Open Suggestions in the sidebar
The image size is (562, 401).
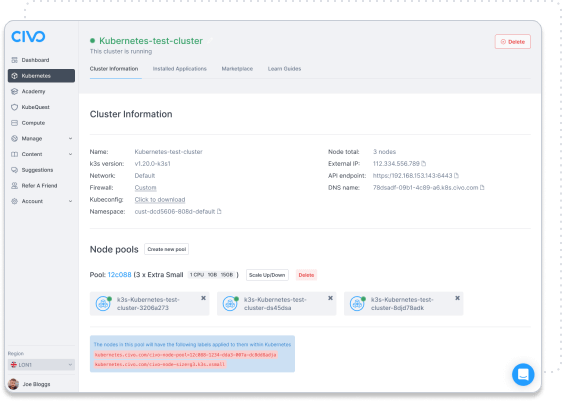point(32,170)
